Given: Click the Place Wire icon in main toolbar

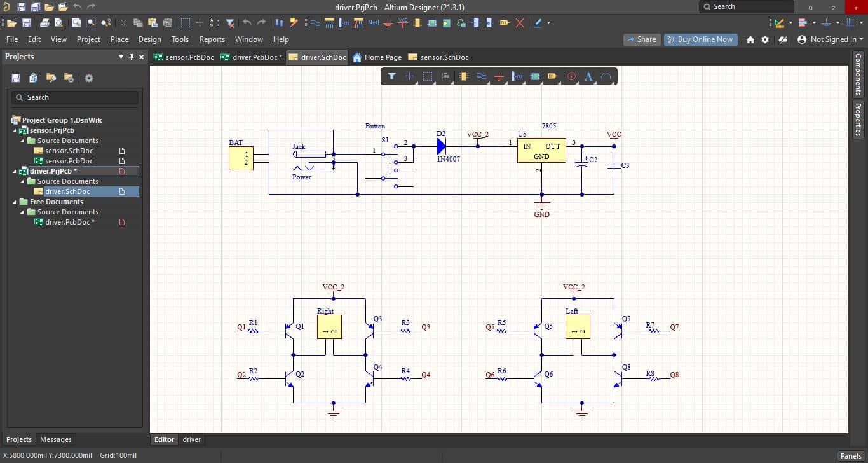Looking at the screenshot, I should [x=315, y=23].
